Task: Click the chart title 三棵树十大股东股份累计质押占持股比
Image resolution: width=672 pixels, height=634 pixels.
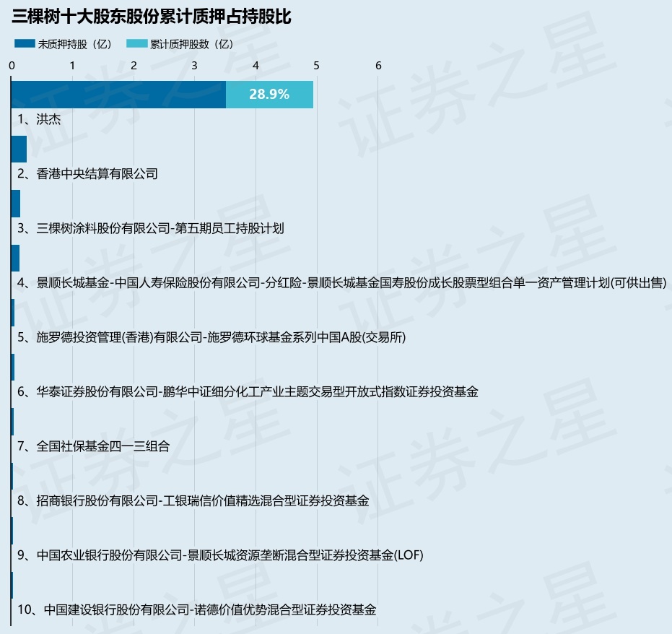Action: [x=152, y=17]
